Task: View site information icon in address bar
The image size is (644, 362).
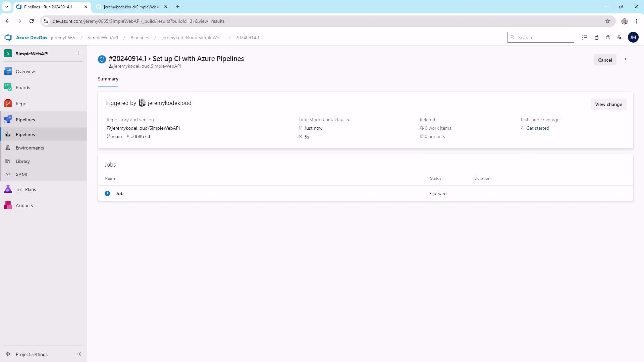Action: (x=46, y=21)
